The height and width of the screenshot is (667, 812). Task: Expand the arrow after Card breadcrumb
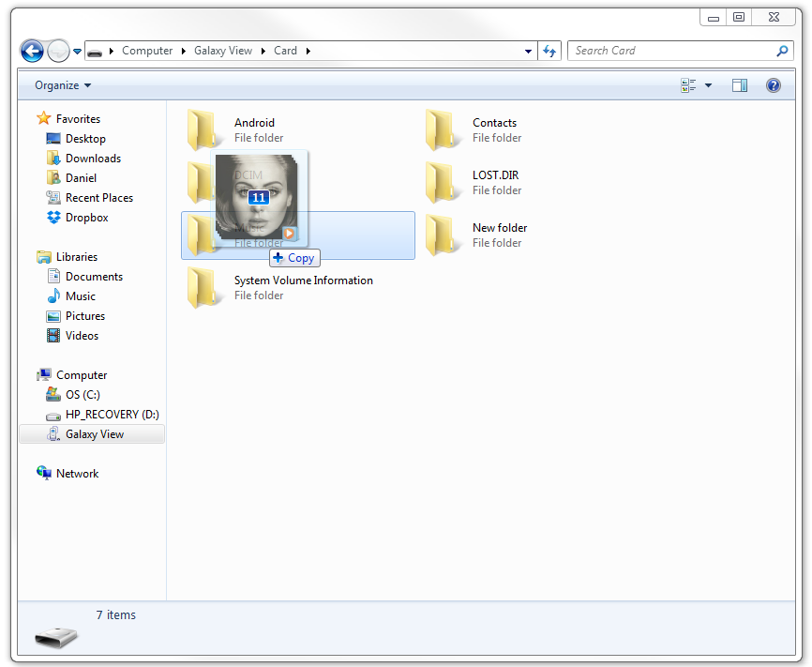(x=308, y=51)
